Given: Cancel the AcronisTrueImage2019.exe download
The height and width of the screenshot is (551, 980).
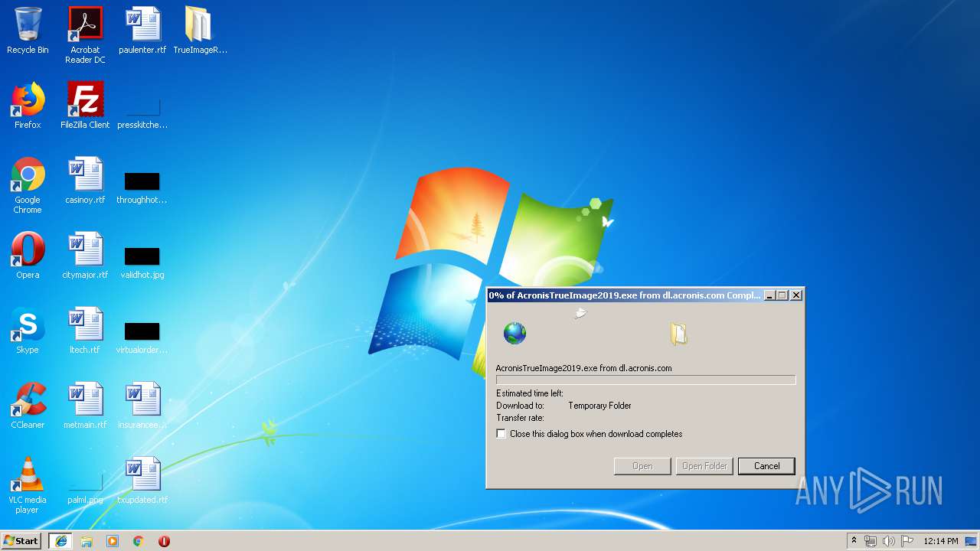Looking at the screenshot, I should click(x=766, y=466).
